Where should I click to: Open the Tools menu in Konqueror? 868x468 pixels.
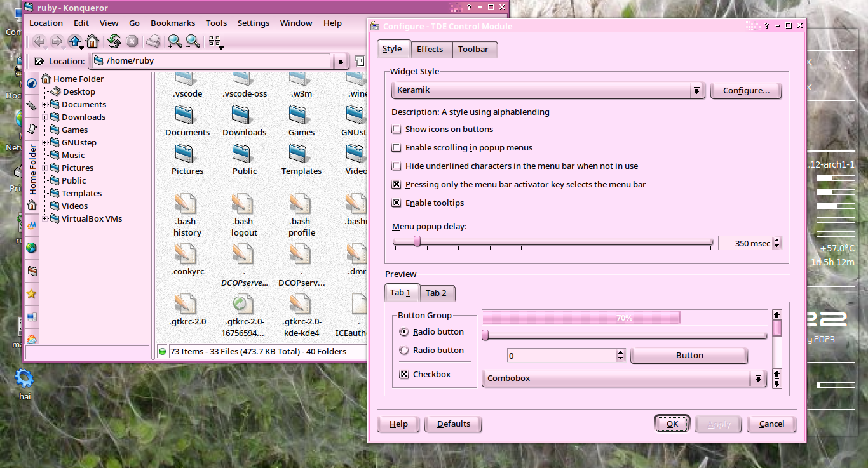point(216,23)
